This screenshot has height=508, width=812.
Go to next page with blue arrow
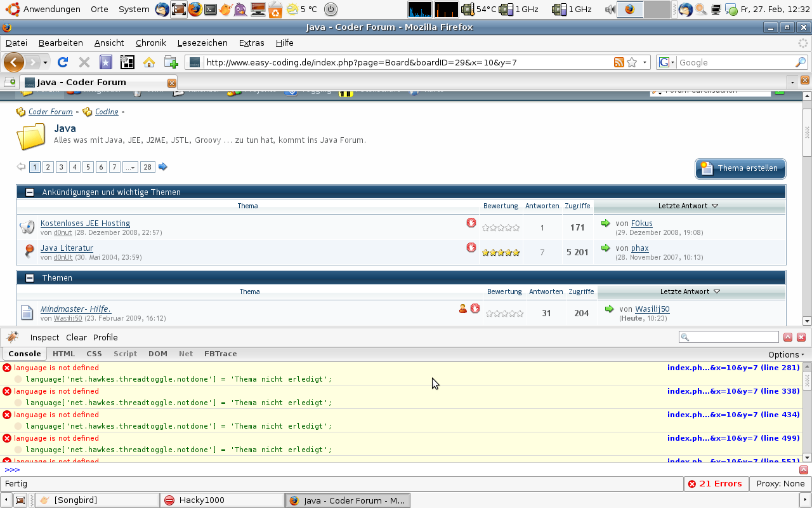pos(163,167)
